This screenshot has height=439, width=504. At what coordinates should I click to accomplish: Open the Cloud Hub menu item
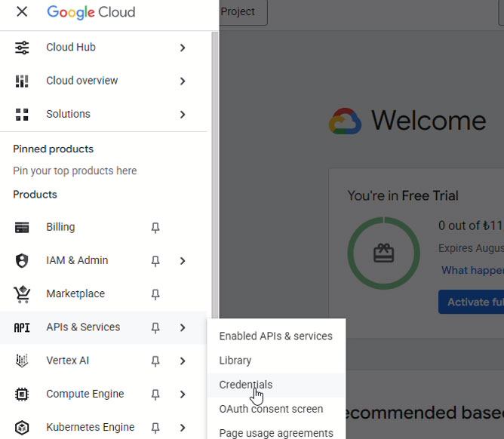coord(103,48)
